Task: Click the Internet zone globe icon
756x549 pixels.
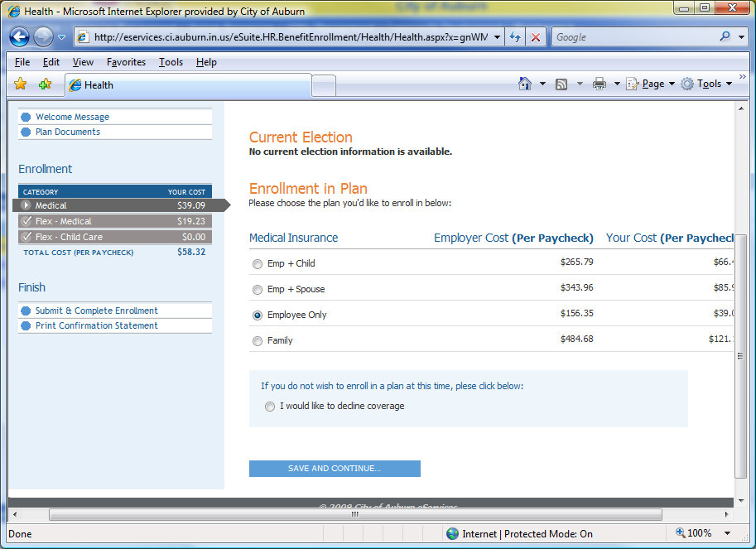Action: point(452,533)
